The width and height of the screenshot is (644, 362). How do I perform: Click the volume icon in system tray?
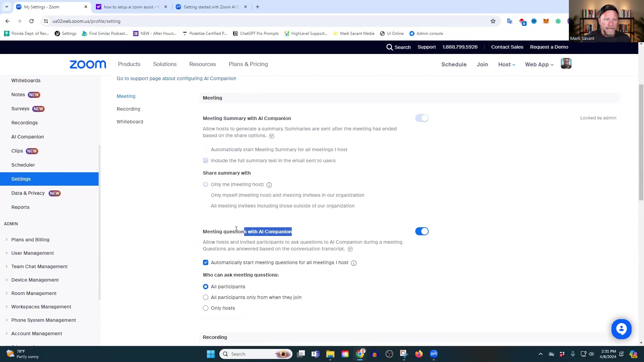coord(591,354)
